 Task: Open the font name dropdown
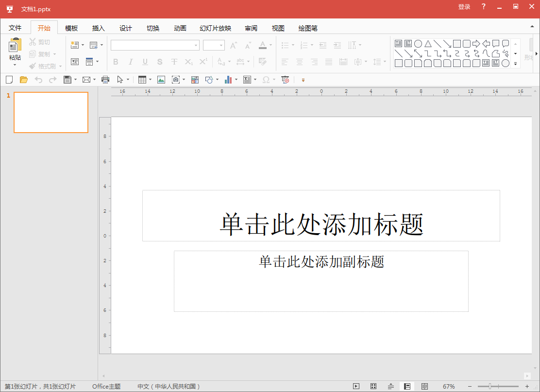point(196,46)
